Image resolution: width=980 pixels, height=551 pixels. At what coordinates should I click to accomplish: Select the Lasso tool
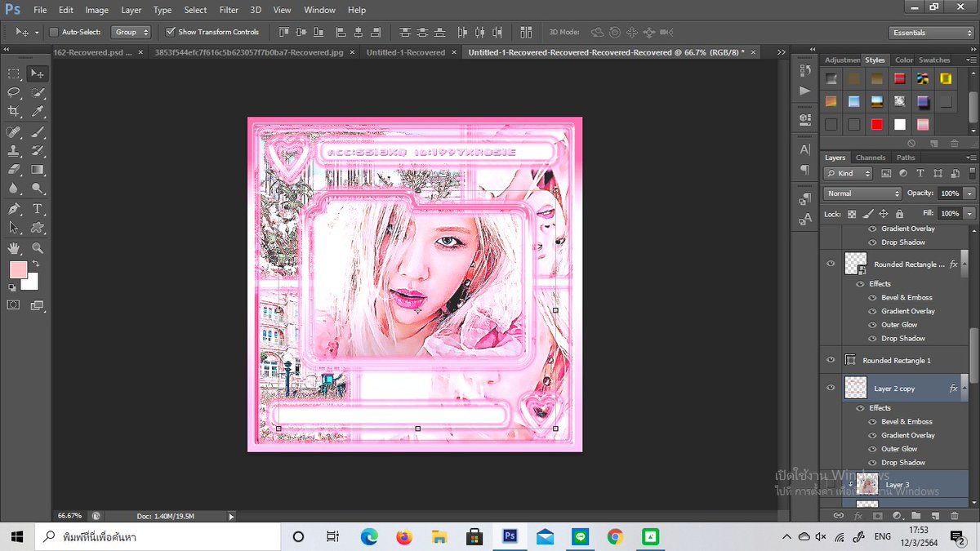(14, 92)
